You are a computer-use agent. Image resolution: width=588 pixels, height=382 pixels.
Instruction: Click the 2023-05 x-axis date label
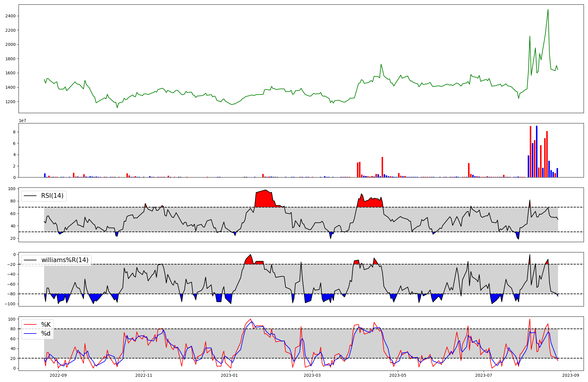click(398, 375)
